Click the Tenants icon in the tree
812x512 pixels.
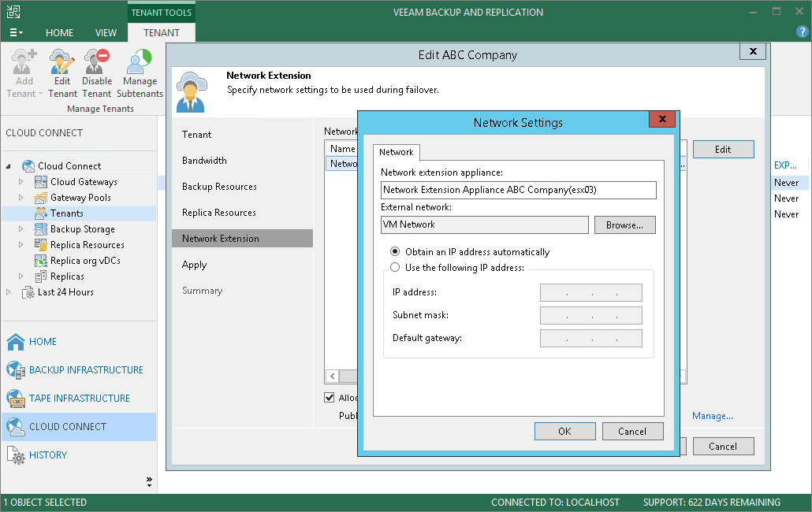point(41,213)
